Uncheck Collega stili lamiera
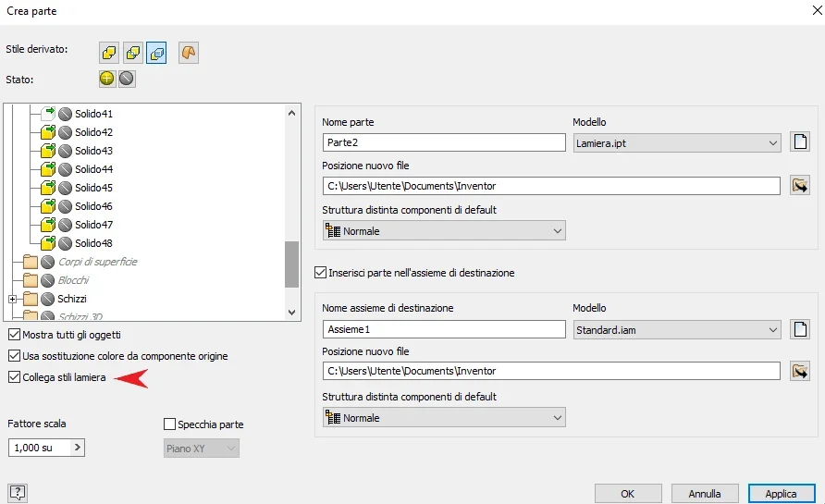This screenshot has height=504, width=825. coord(14,377)
